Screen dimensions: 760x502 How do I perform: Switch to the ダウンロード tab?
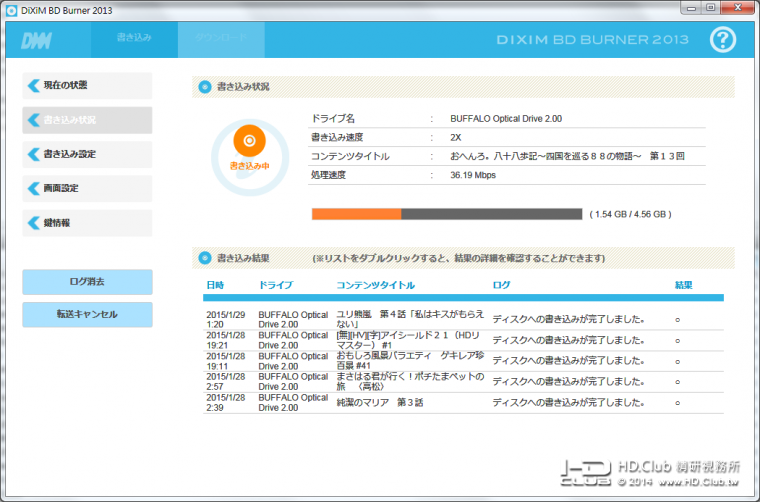[221, 38]
